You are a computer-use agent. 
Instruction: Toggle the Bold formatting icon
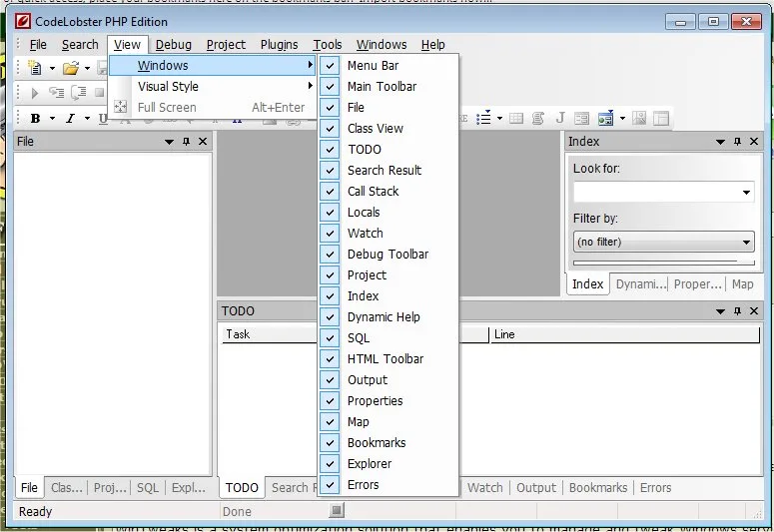coord(35,119)
